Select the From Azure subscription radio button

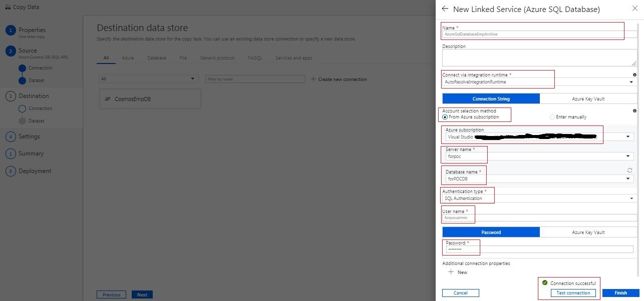point(445,117)
